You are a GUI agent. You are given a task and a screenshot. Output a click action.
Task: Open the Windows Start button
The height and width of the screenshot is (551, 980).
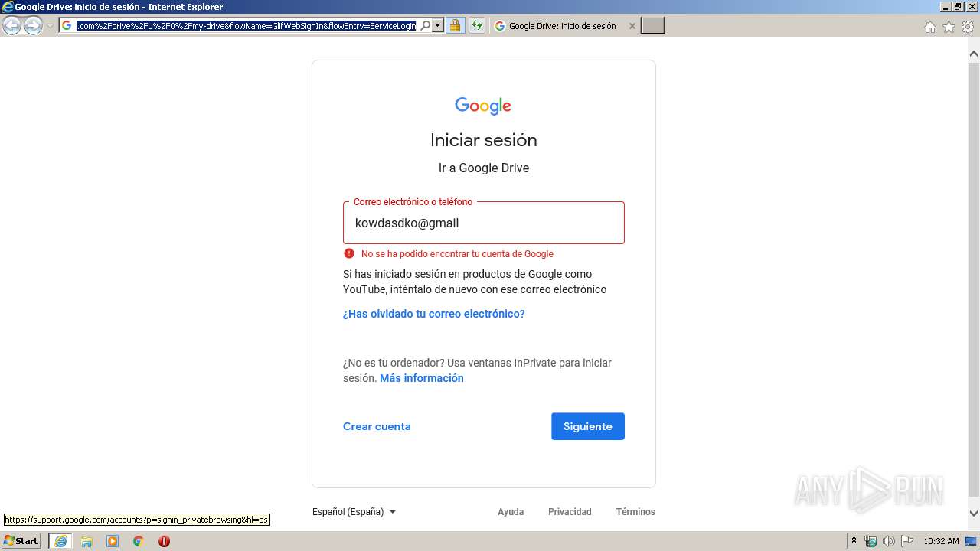tap(21, 541)
